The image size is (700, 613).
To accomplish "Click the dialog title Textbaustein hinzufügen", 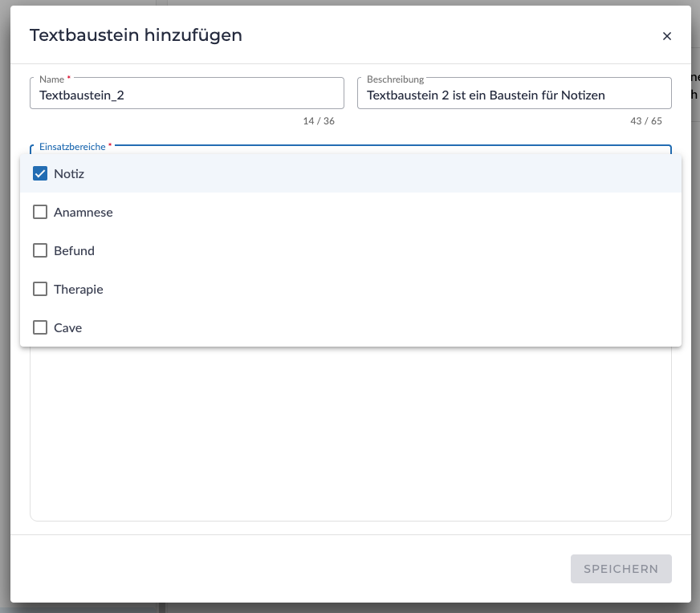I will click(136, 35).
